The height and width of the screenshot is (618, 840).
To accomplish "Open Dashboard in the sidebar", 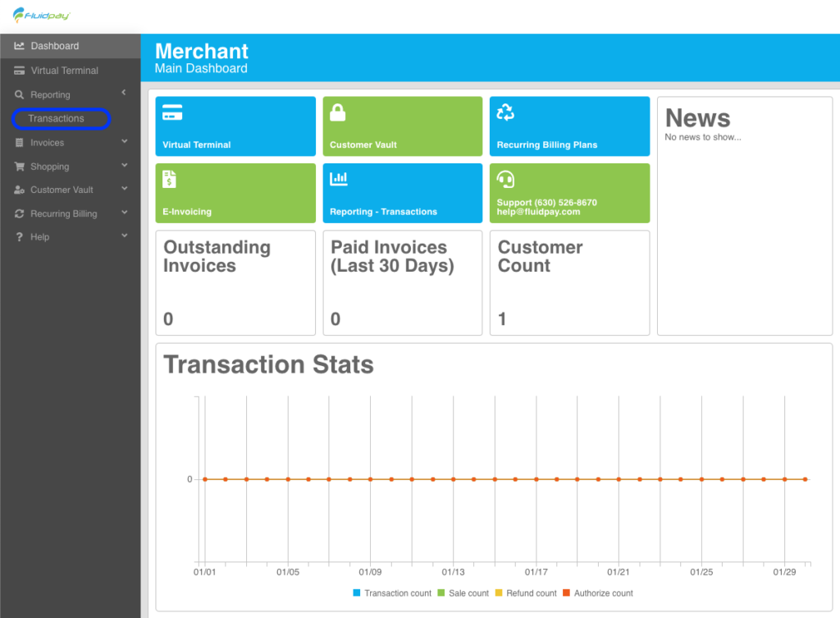I will point(71,46).
